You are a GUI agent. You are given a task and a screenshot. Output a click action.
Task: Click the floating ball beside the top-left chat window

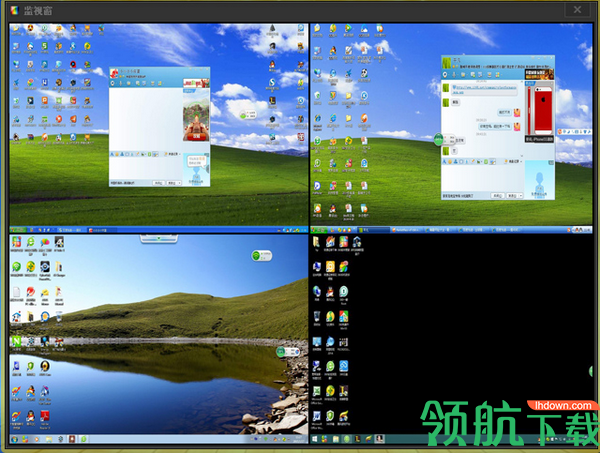pyautogui.click(x=248, y=114)
